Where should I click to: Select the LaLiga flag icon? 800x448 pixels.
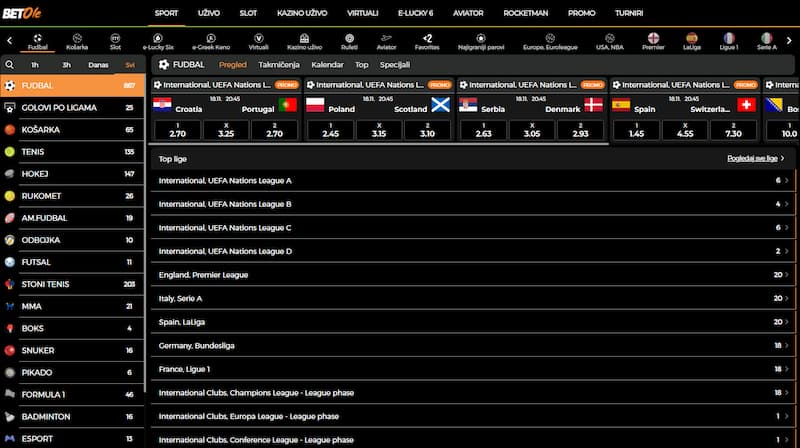click(x=692, y=38)
